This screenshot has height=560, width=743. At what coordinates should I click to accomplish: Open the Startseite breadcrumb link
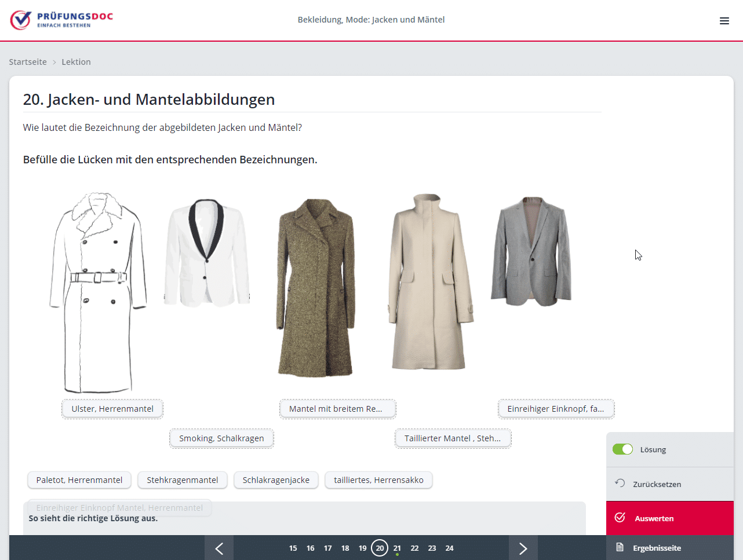(28, 62)
